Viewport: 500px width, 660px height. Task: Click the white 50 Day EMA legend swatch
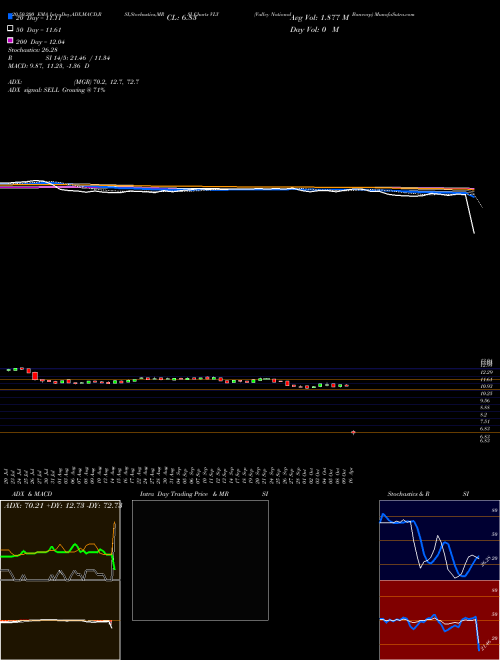(x=10, y=28)
